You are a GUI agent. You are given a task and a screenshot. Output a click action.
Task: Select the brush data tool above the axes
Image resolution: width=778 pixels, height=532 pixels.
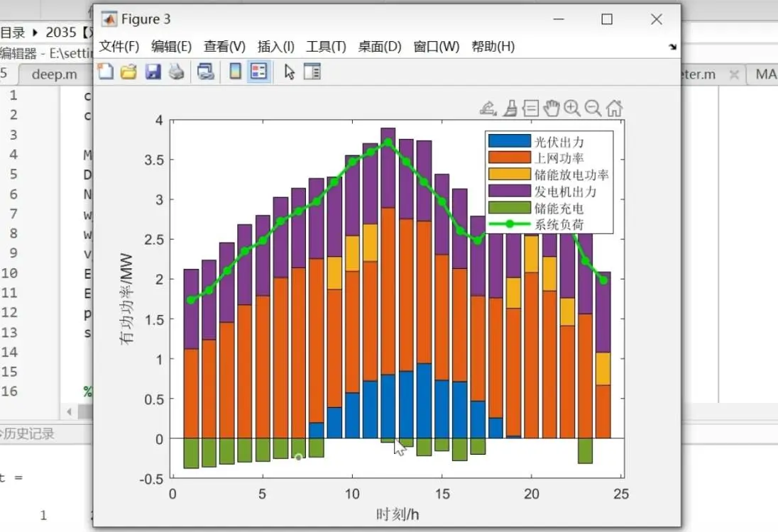[x=510, y=108]
